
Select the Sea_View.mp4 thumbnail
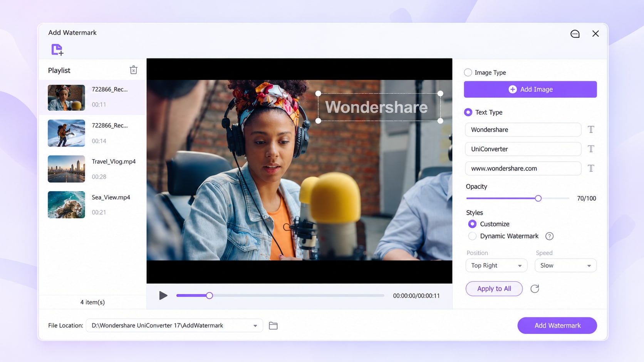(66, 205)
